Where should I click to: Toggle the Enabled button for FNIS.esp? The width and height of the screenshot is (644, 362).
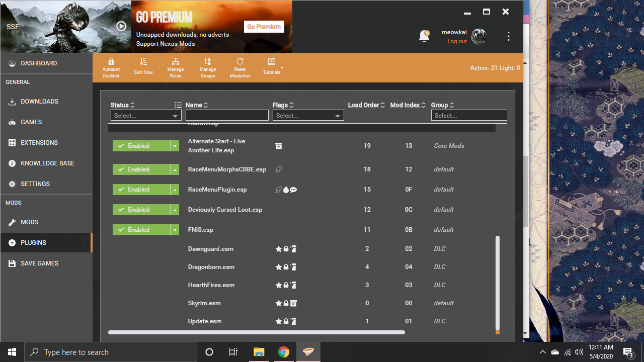141,230
